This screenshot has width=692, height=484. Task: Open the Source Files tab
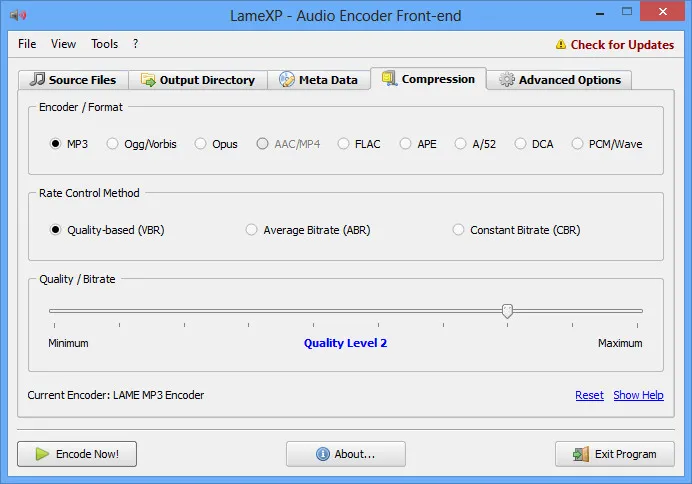73,80
